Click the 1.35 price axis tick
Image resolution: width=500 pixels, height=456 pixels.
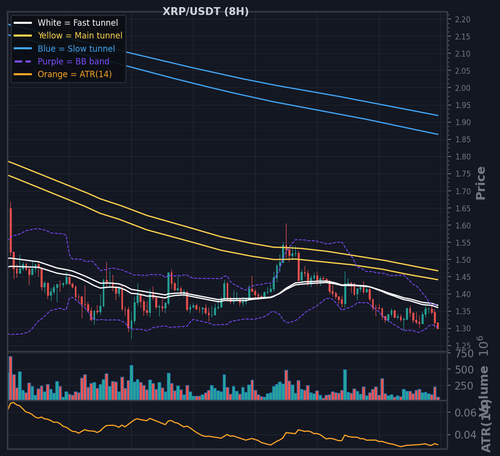[x=463, y=311]
